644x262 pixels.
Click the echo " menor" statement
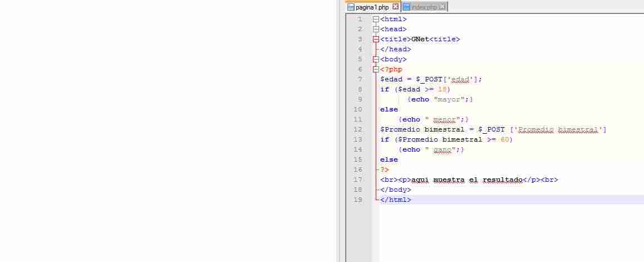point(433,120)
